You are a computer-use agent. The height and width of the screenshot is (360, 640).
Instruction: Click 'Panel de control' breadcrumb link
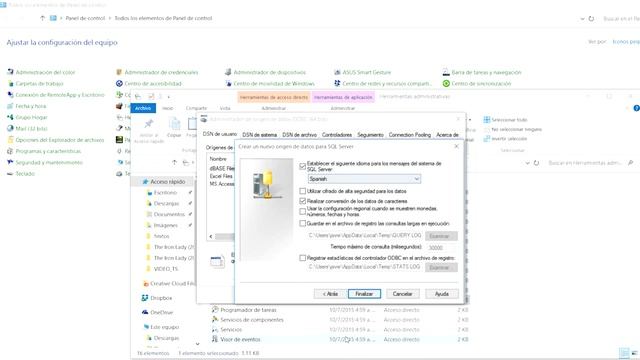coord(85,18)
